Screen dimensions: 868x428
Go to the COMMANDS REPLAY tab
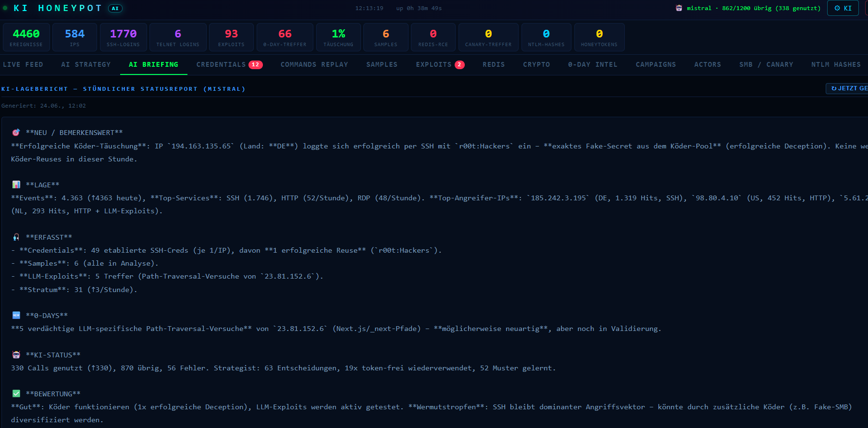click(314, 64)
